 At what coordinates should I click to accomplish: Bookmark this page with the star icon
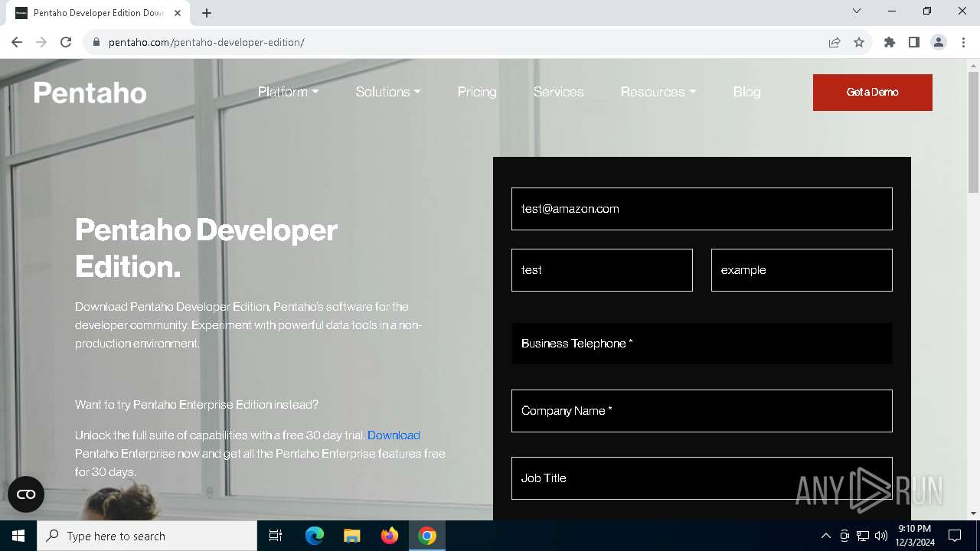[859, 42]
